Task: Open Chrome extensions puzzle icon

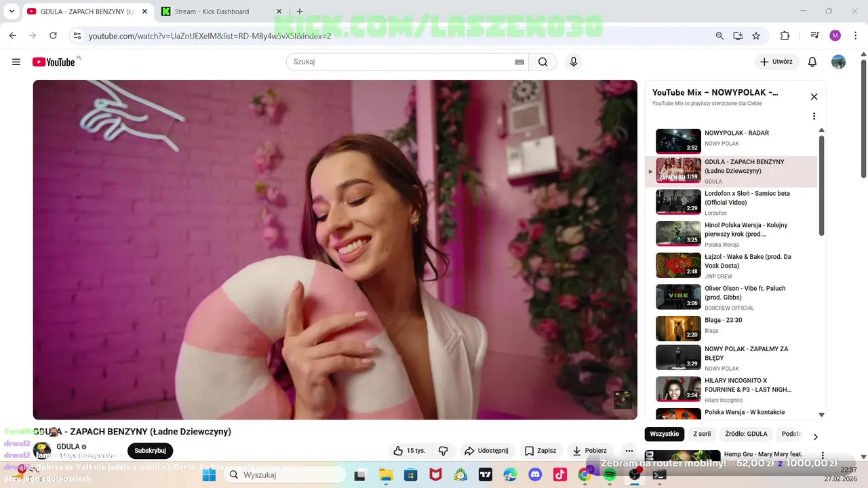Action: (785, 35)
